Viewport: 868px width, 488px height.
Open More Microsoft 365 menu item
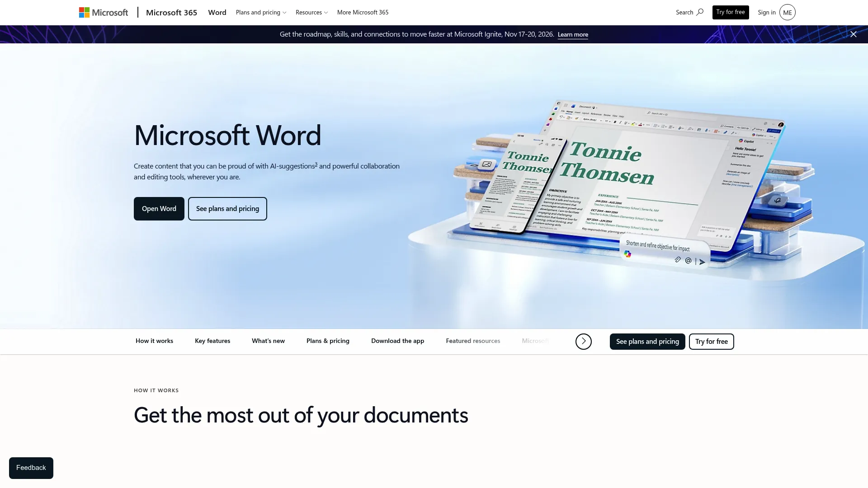coord(363,12)
